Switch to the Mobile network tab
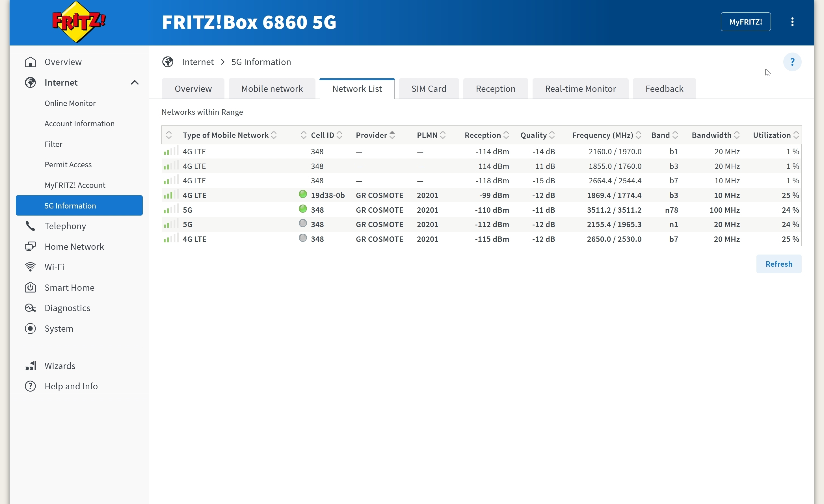The height and width of the screenshot is (504, 824). pyautogui.click(x=272, y=89)
